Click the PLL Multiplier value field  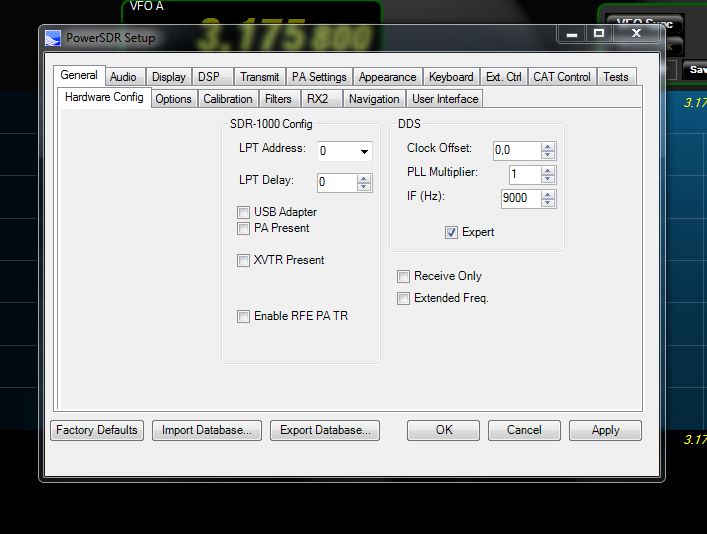pyautogui.click(x=525, y=175)
